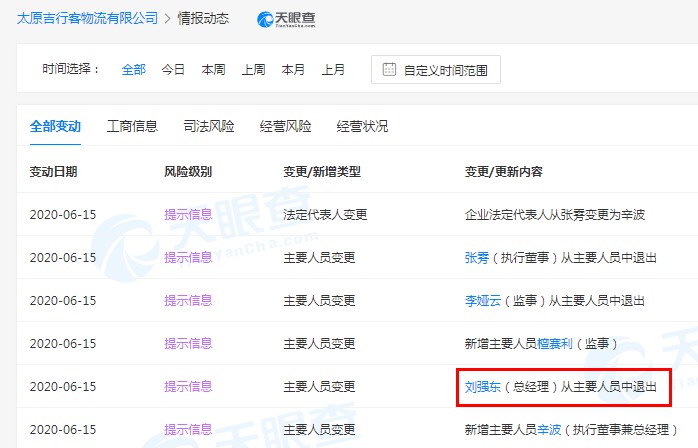This screenshot has width=698, height=448.
Task: Open the 李娅云 person link
Action: pyautogui.click(x=483, y=301)
